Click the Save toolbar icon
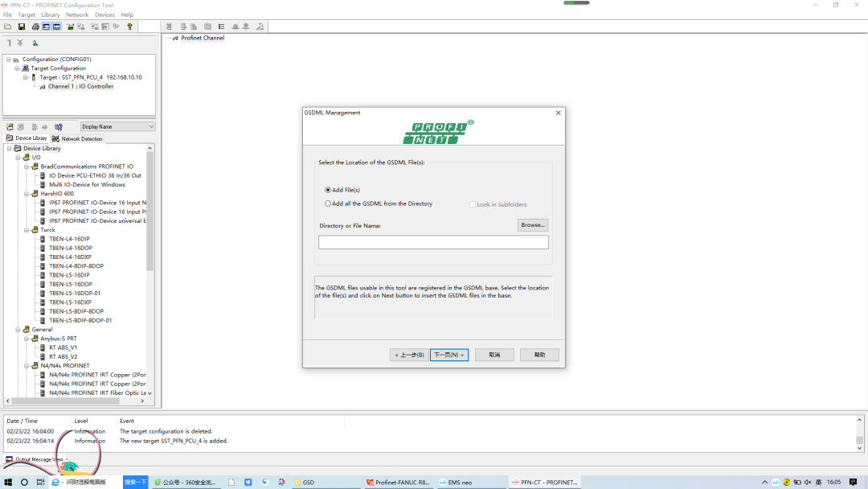868x489 pixels. point(22,26)
